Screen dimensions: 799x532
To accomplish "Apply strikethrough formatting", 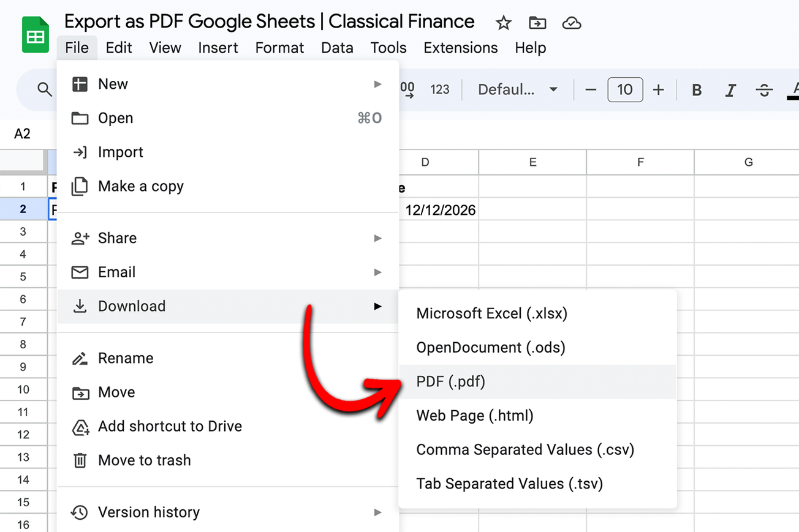I will click(x=764, y=89).
